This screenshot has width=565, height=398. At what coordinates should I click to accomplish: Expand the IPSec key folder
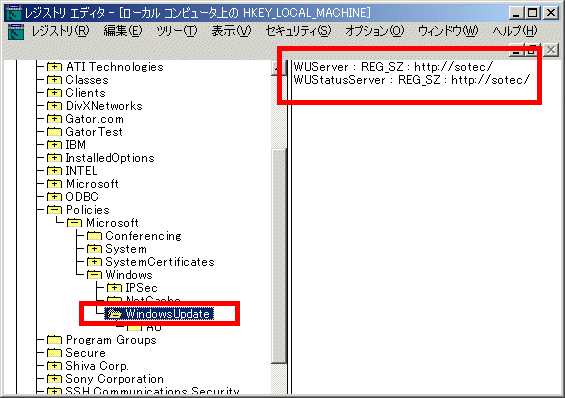[x=114, y=287]
